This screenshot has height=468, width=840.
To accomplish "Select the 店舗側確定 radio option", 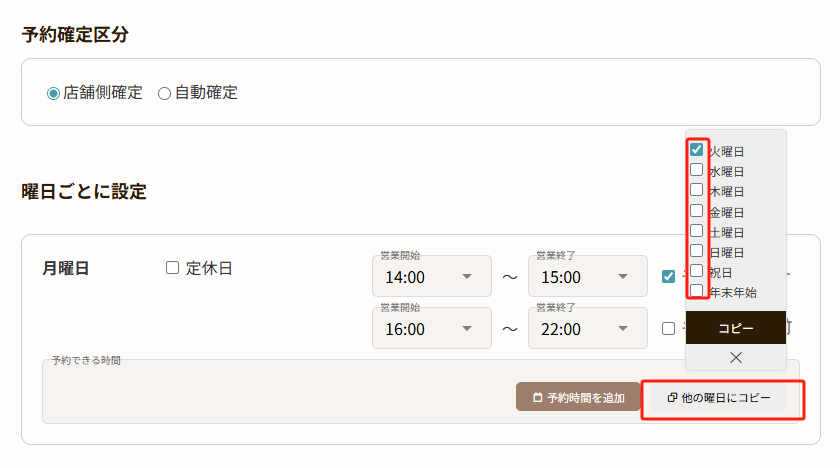I will (53, 94).
